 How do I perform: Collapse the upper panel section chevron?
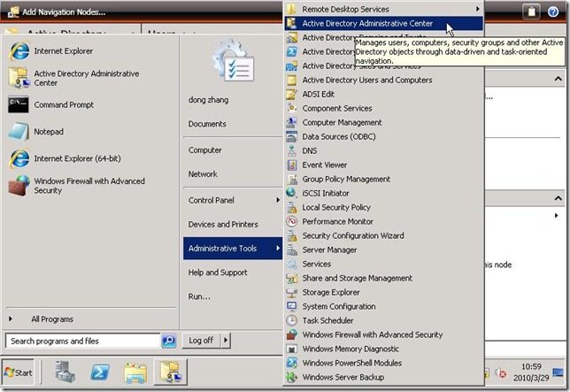coord(558,79)
